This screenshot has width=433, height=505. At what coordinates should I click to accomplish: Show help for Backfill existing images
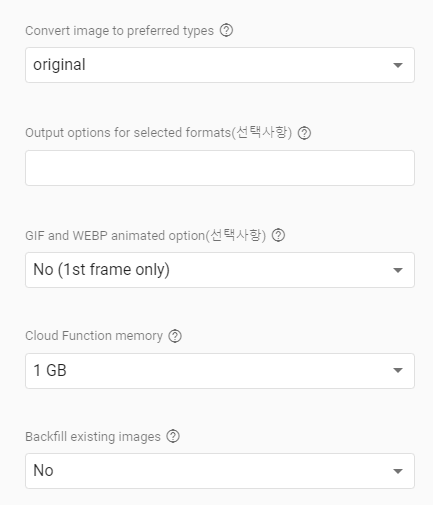(173, 436)
